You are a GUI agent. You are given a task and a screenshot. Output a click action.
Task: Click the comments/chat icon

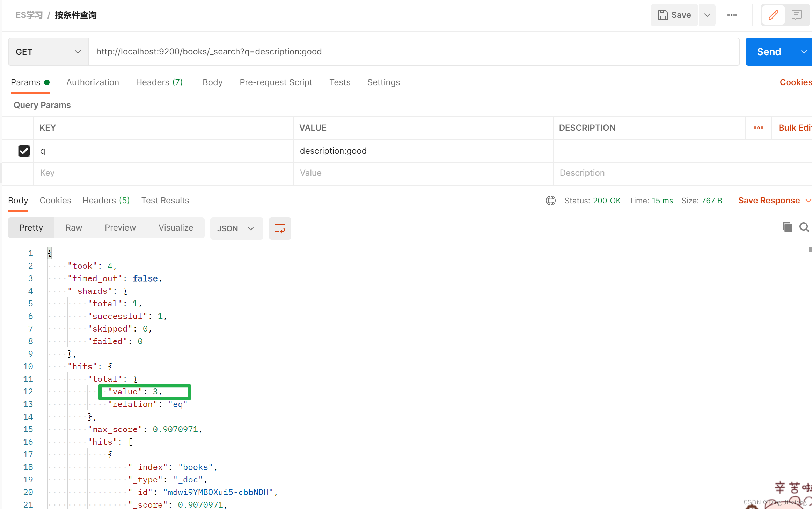(x=796, y=15)
